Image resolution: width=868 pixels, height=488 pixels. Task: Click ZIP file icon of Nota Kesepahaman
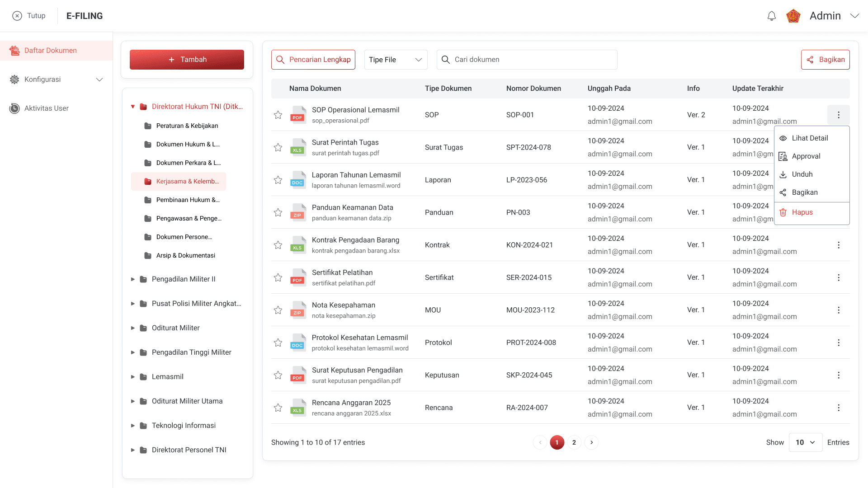pyautogui.click(x=297, y=310)
